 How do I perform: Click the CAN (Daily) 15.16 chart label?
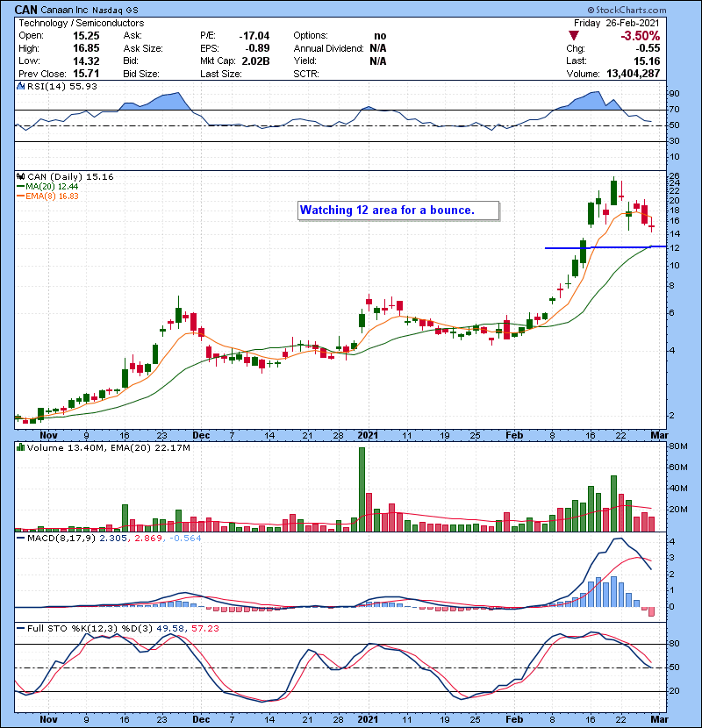point(70,176)
